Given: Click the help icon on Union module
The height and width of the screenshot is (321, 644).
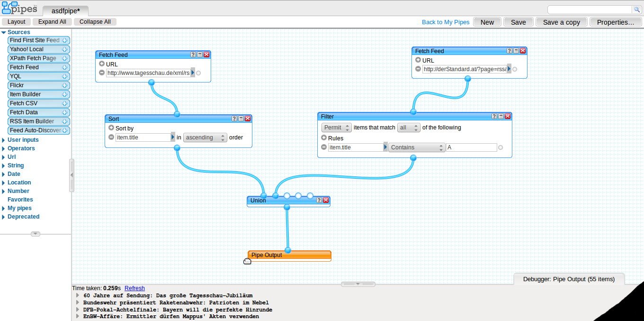Looking at the screenshot, I should tap(319, 200).
